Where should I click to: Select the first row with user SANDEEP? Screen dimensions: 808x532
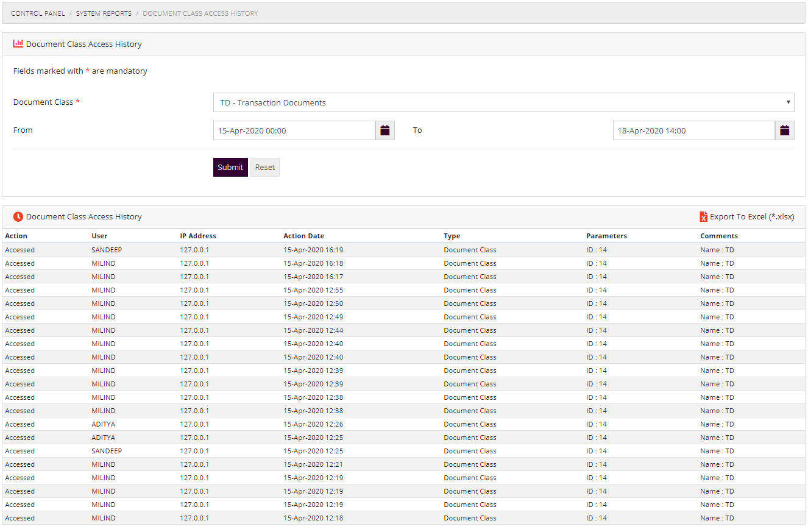[x=107, y=250]
